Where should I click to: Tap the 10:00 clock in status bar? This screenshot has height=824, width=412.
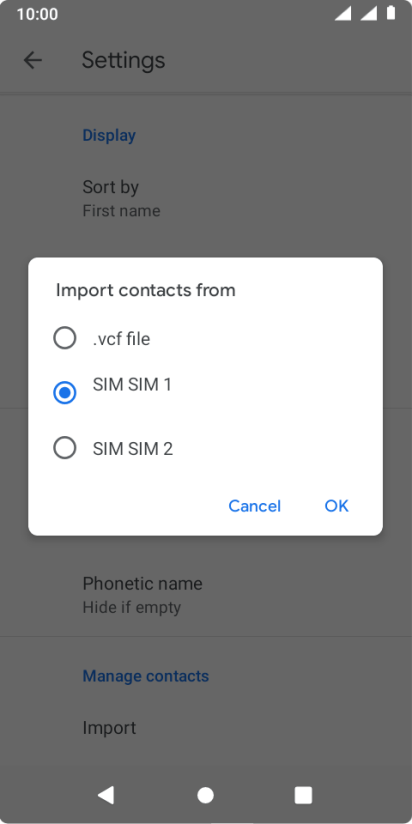point(37,14)
